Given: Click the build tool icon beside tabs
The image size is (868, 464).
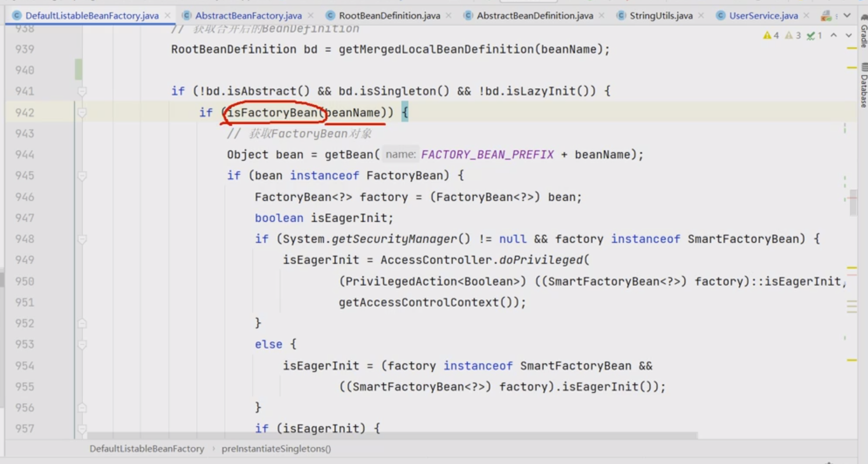Looking at the screenshot, I should pyautogui.click(x=826, y=16).
